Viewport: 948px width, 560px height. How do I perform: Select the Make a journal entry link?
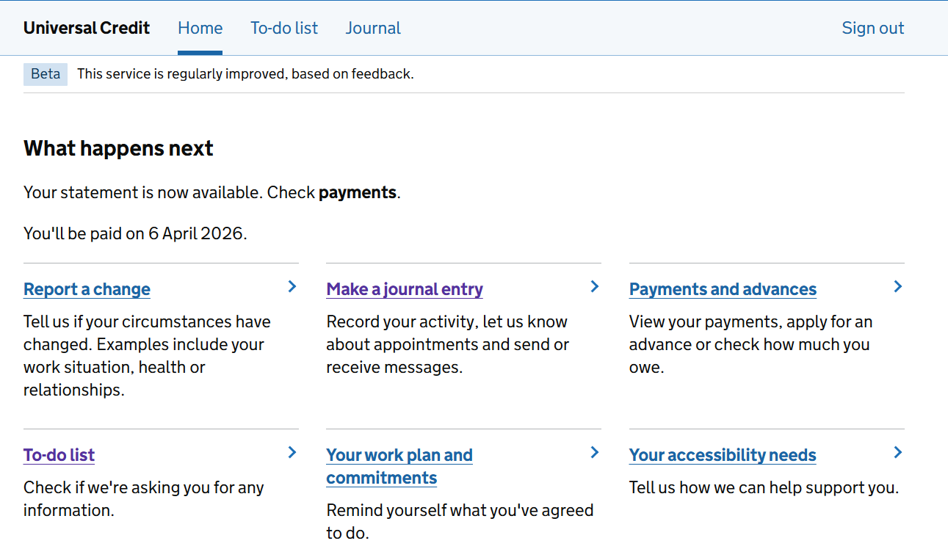405,289
